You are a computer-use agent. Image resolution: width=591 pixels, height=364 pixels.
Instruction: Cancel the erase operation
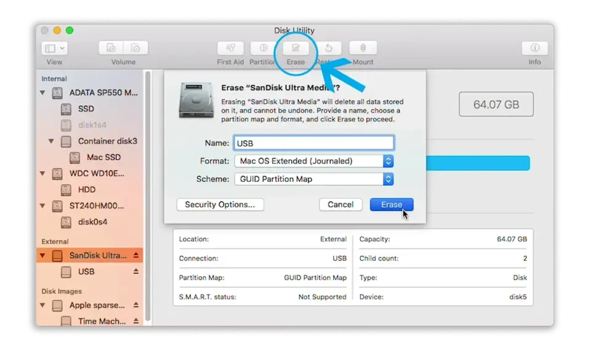(x=340, y=204)
